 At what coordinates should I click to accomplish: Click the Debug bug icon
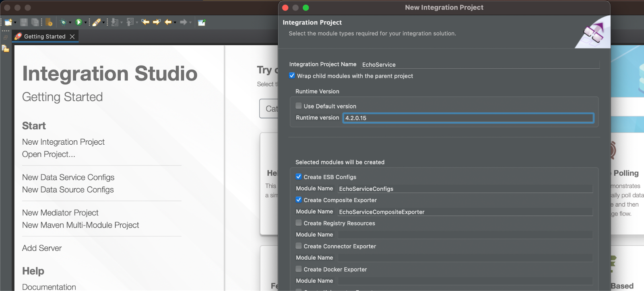[x=64, y=23]
